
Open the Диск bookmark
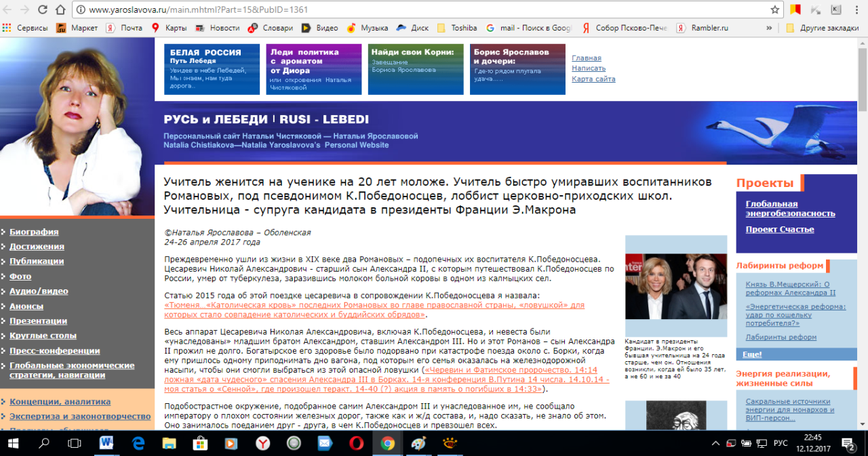click(412, 28)
